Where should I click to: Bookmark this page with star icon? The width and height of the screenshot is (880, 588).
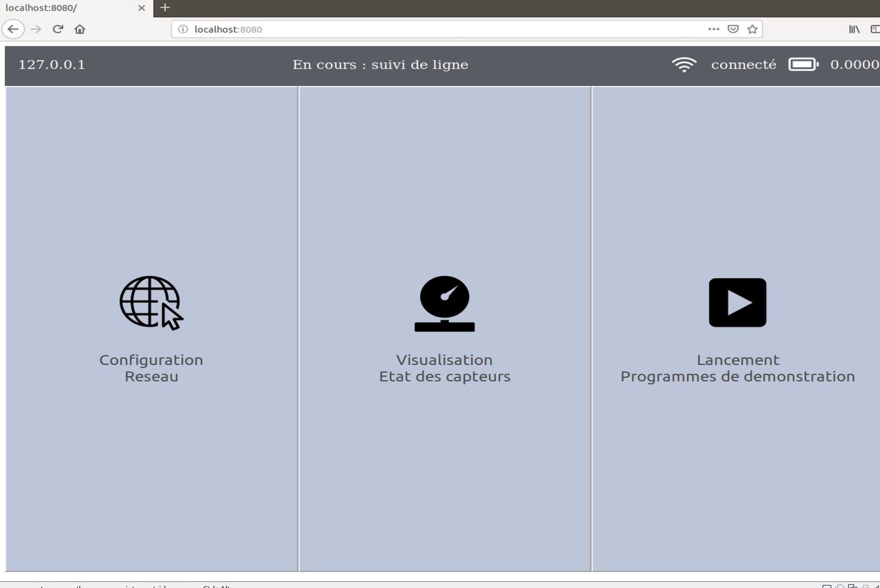tap(752, 29)
